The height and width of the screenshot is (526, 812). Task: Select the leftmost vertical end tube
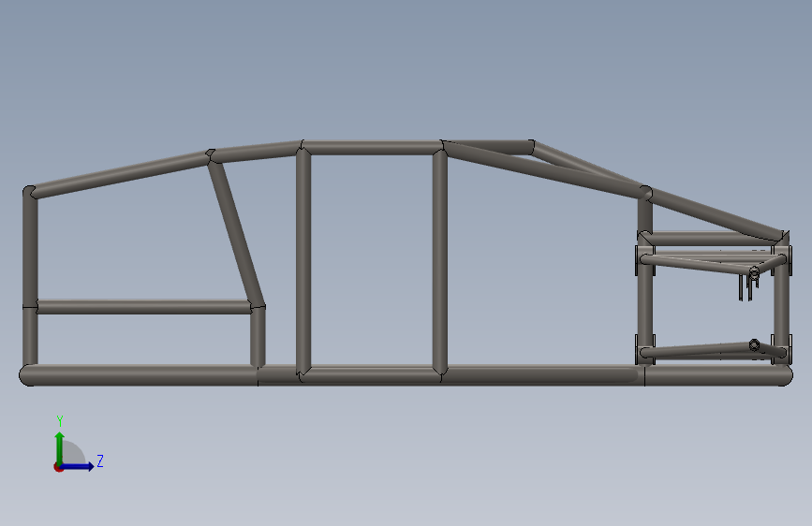(30, 276)
